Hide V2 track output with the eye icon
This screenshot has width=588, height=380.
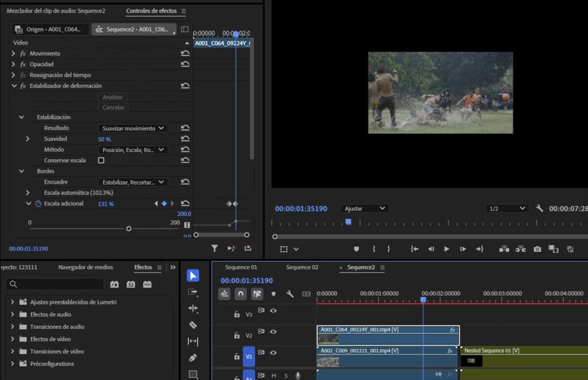273,332
